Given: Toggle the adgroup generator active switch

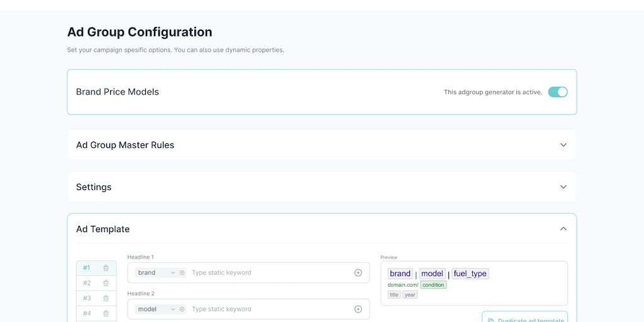Looking at the screenshot, I should [x=557, y=92].
